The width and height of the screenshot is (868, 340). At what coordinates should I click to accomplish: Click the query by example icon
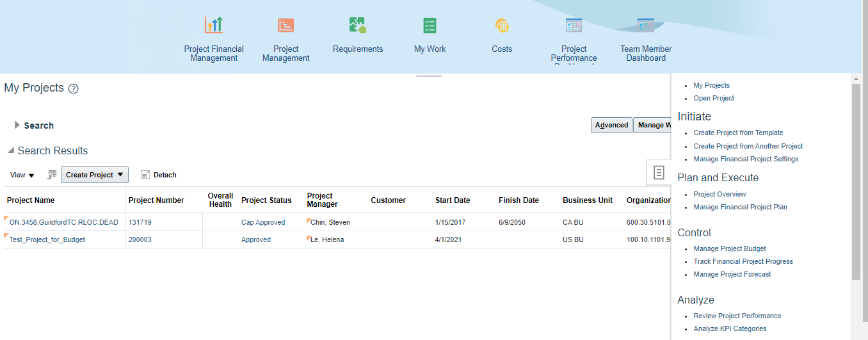pos(52,175)
